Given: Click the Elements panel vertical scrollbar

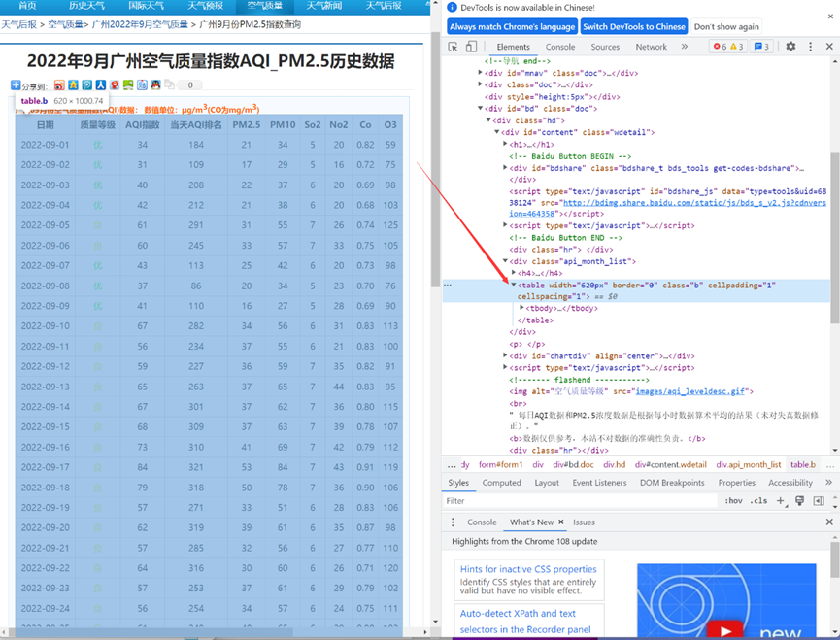Looking at the screenshot, I should click(835, 238).
